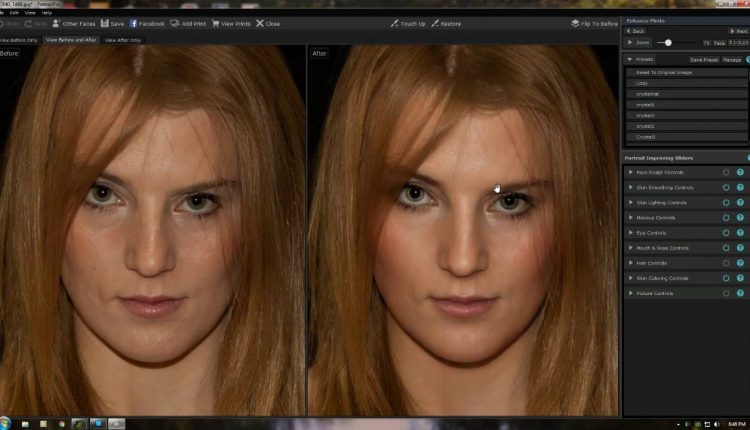Select the Touch Up brush tool
750x430 pixels.
pos(408,23)
